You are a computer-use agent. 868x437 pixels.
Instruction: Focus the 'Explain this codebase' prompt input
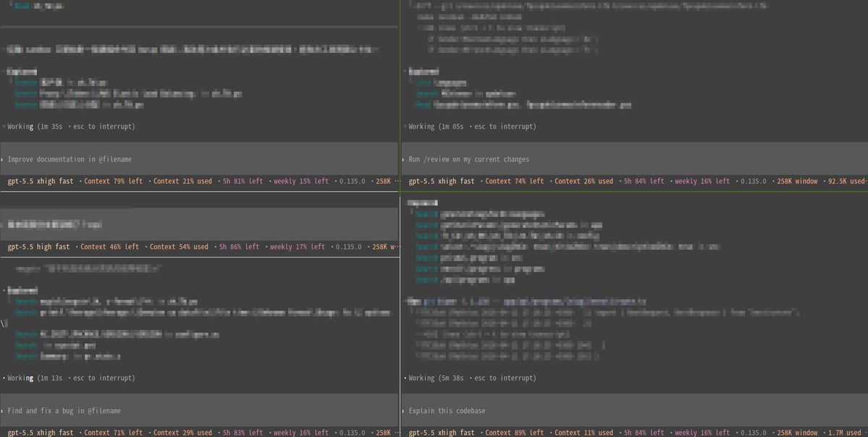coord(634,411)
